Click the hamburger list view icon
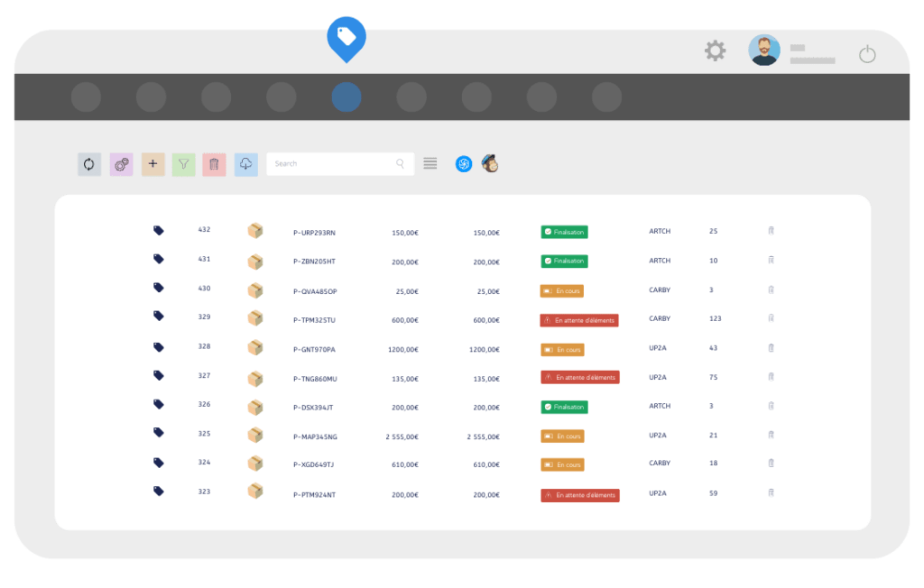 (x=430, y=163)
